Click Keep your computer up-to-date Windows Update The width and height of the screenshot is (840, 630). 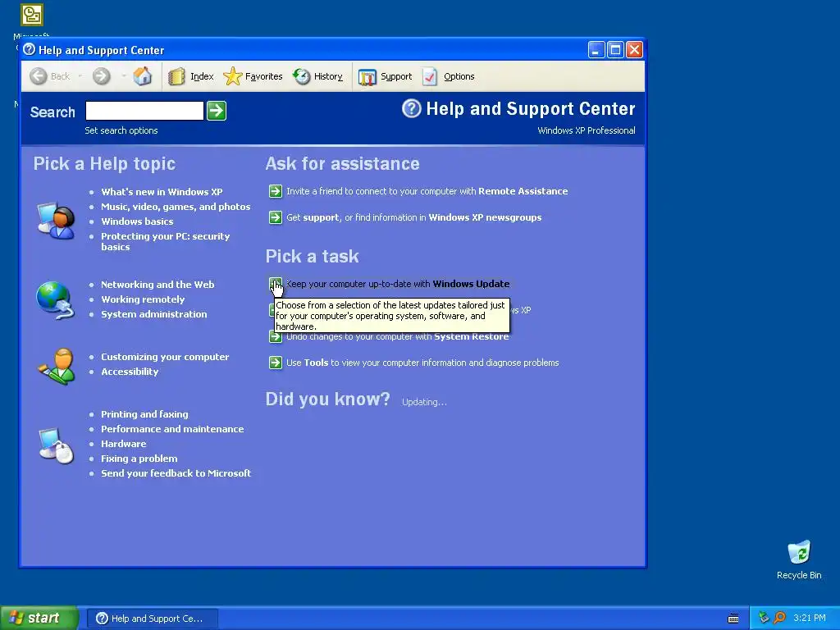point(398,284)
